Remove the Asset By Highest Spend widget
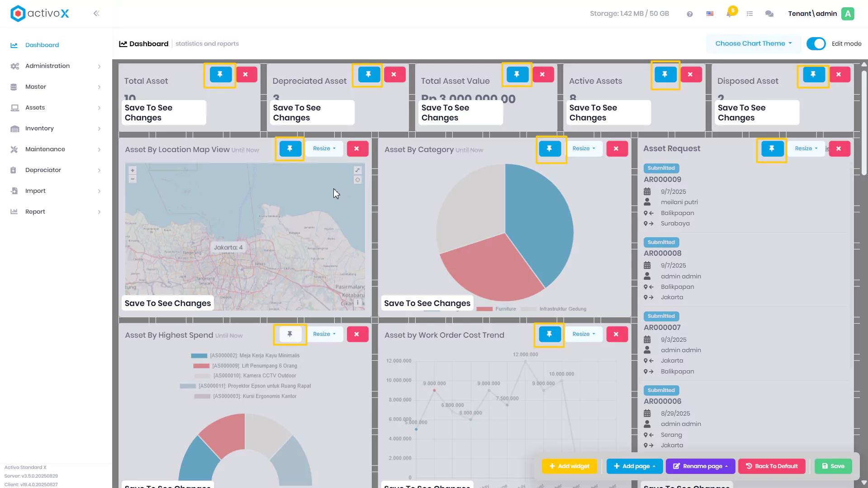The image size is (868, 488). click(x=357, y=334)
